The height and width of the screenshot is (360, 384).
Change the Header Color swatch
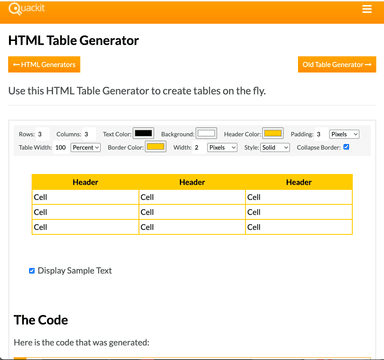(273, 133)
